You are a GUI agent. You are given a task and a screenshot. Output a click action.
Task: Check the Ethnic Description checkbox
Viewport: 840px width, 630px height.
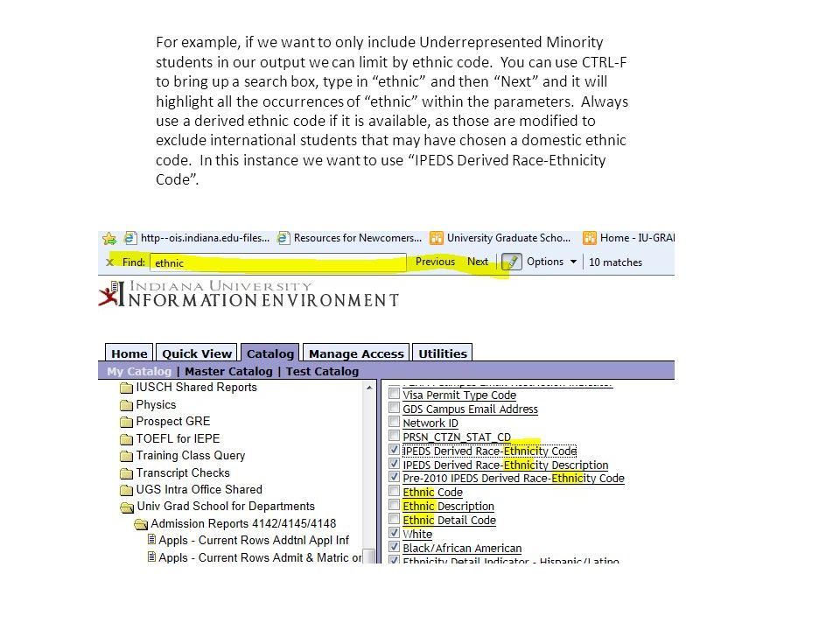[x=395, y=505]
